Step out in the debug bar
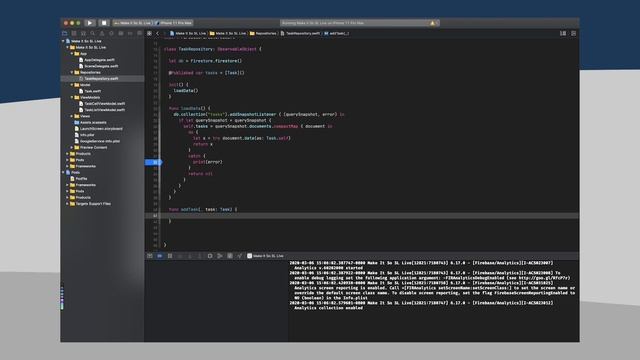 [200, 256]
